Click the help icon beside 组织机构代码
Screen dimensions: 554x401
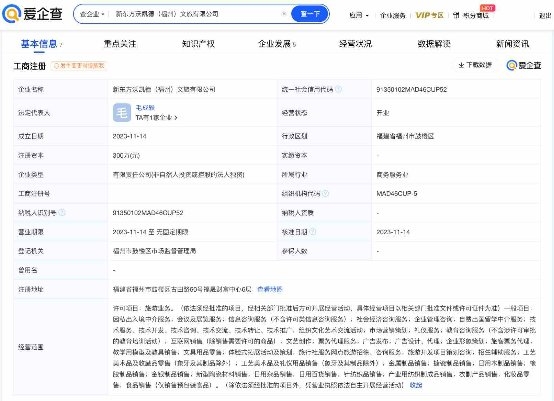(326, 193)
